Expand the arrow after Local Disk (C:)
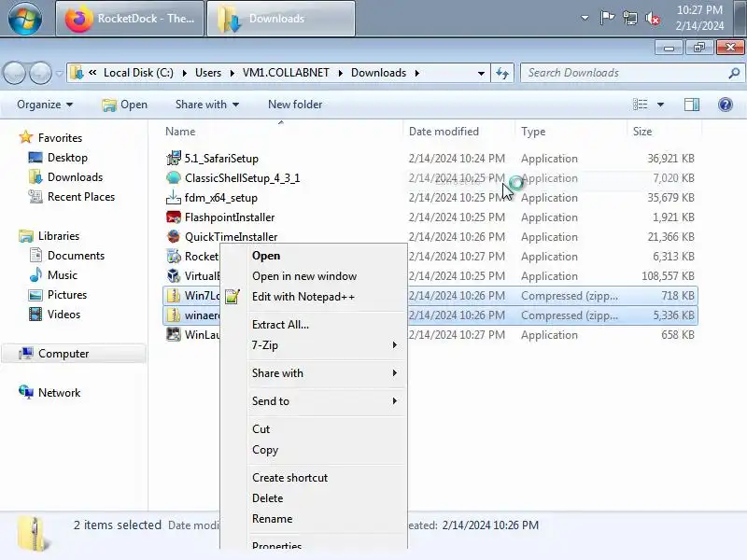This screenshot has height=560, width=747. point(184,73)
